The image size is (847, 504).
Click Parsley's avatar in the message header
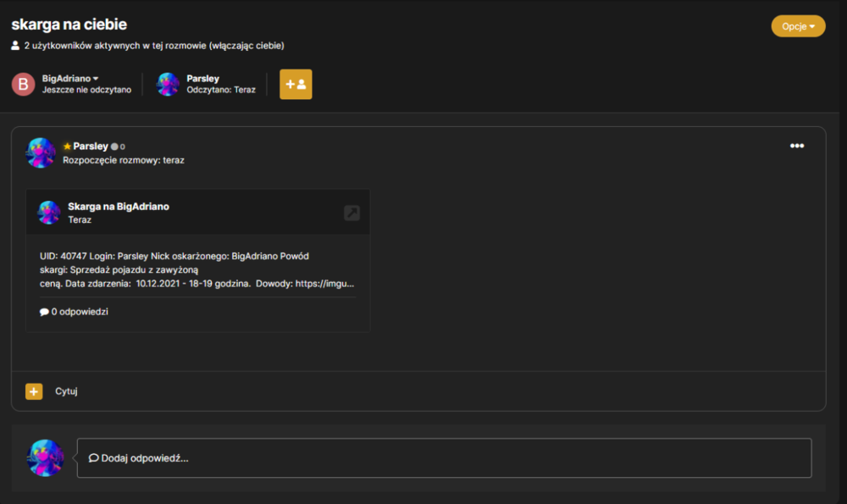click(x=41, y=152)
